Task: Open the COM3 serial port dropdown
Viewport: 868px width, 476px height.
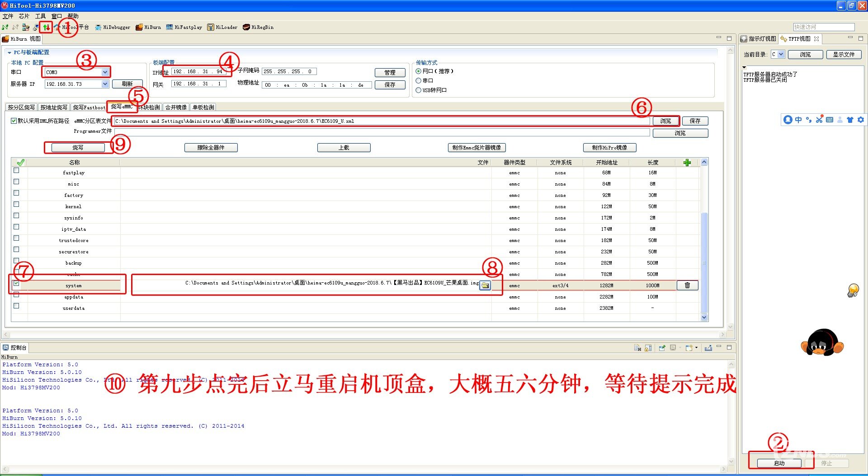Action: (x=105, y=72)
